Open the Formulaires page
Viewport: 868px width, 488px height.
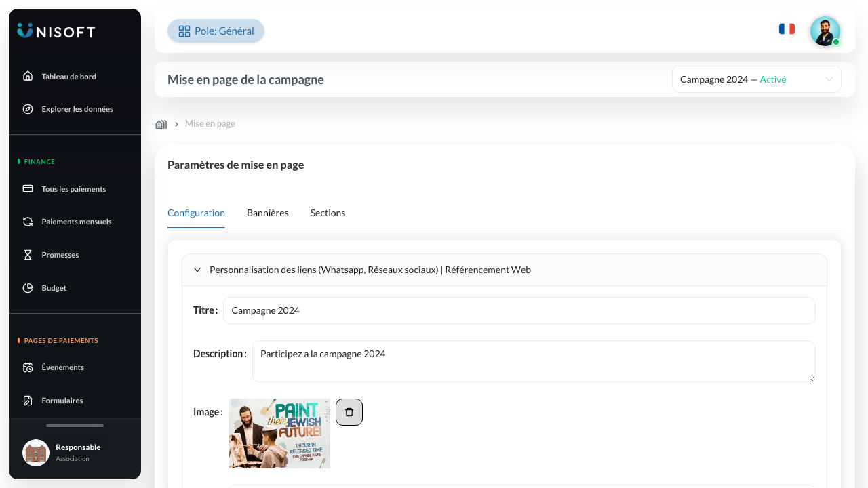coord(75,401)
